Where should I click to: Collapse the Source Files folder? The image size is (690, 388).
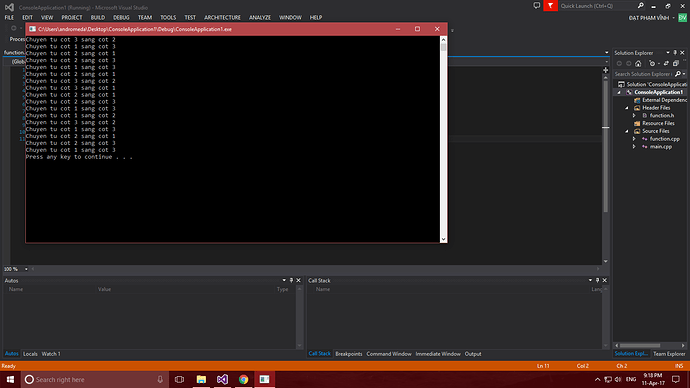tap(627, 131)
